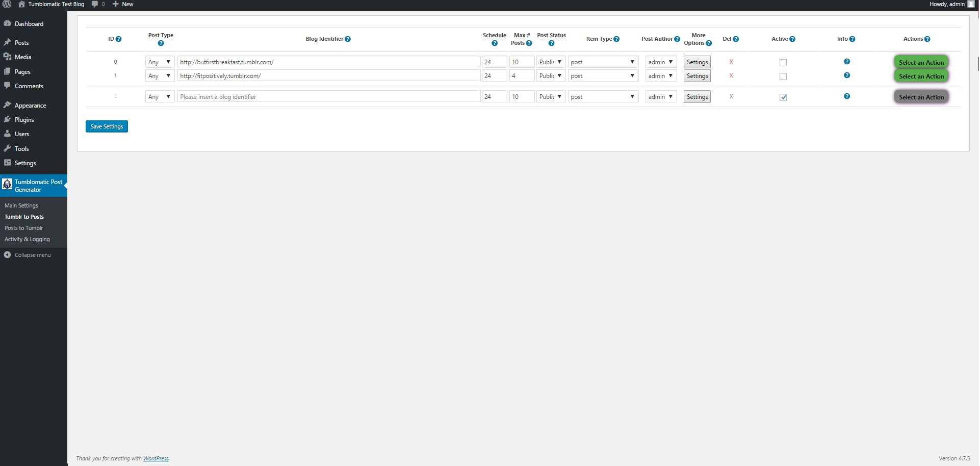Open Post Status dropdown for fitpositively rule
This screenshot has height=466, width=980.
(551, 76)
